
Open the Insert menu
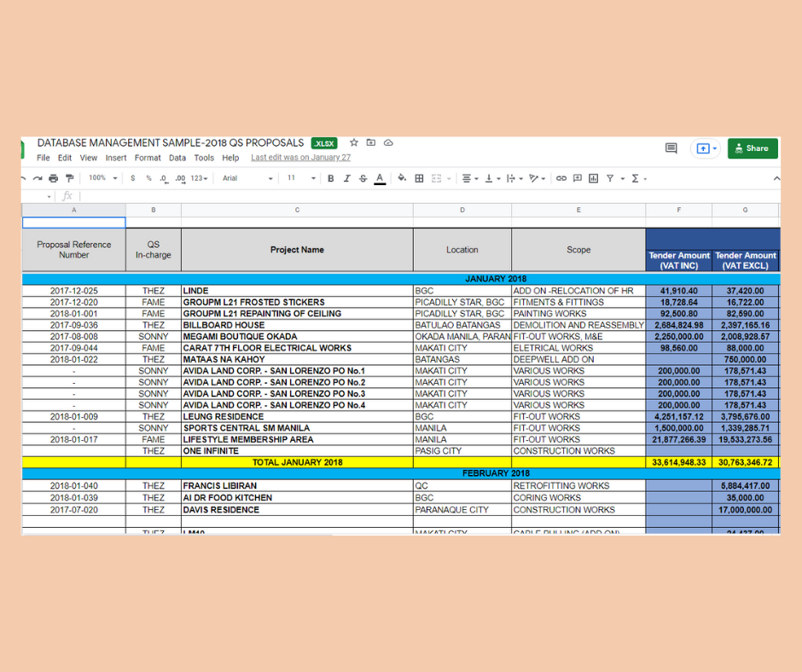[x=115, y=158]
